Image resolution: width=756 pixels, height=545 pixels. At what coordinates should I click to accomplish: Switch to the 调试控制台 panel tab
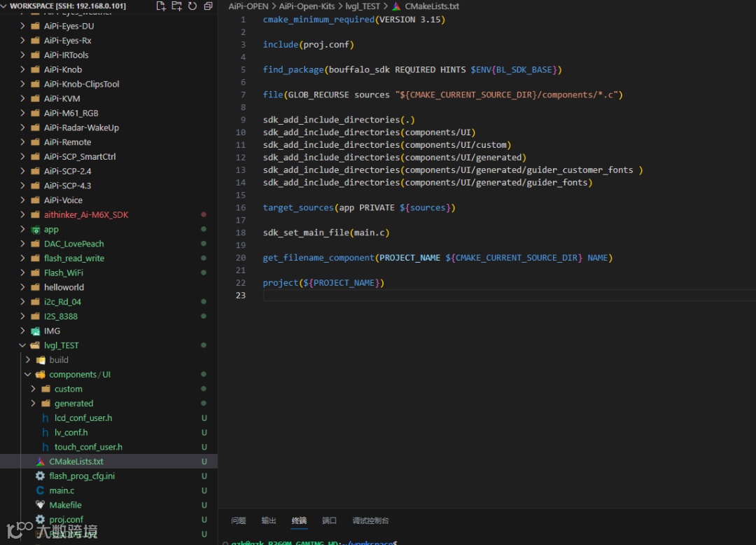pos(370,520)
